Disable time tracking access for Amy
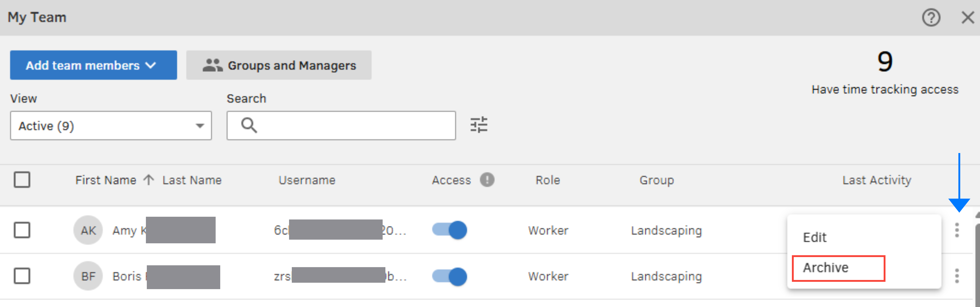This screenshot has width=980, height=307. pos(450,230)
